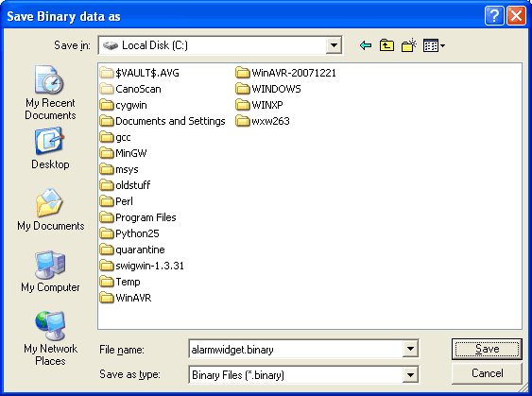Image resolution: width=532 pixels, height=396 pixels.
Task: Click into the File name text field
Action: tap(296, 349)
